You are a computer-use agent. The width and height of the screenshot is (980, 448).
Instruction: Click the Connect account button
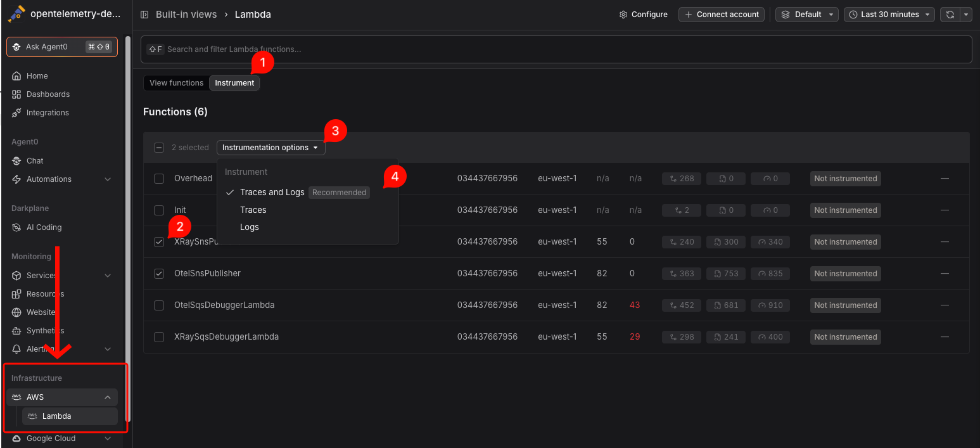click(722, 15)
